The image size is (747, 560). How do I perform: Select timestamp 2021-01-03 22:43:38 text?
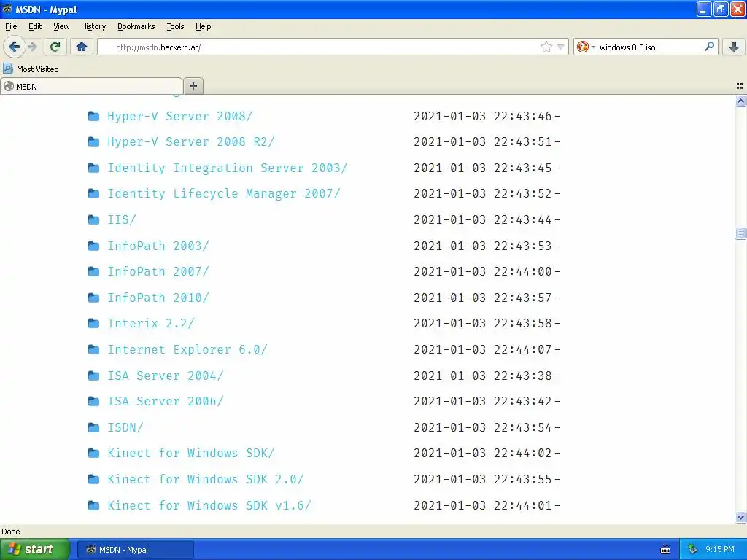click(x=483, y=376)
